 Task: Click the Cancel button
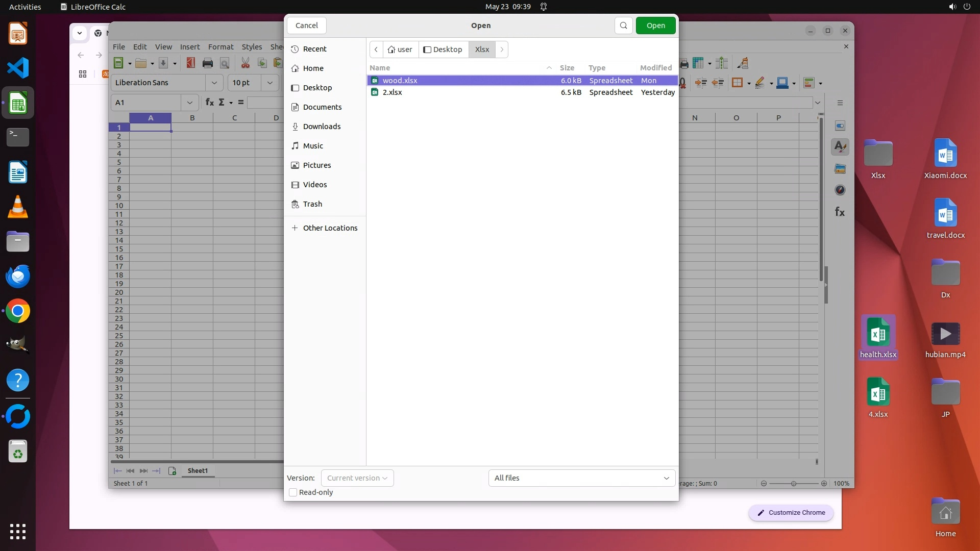pyautogui.click(x=307, y=26)
